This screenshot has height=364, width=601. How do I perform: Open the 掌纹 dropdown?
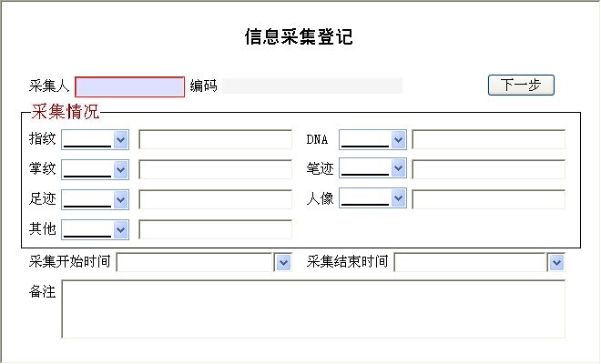(95, 169)
